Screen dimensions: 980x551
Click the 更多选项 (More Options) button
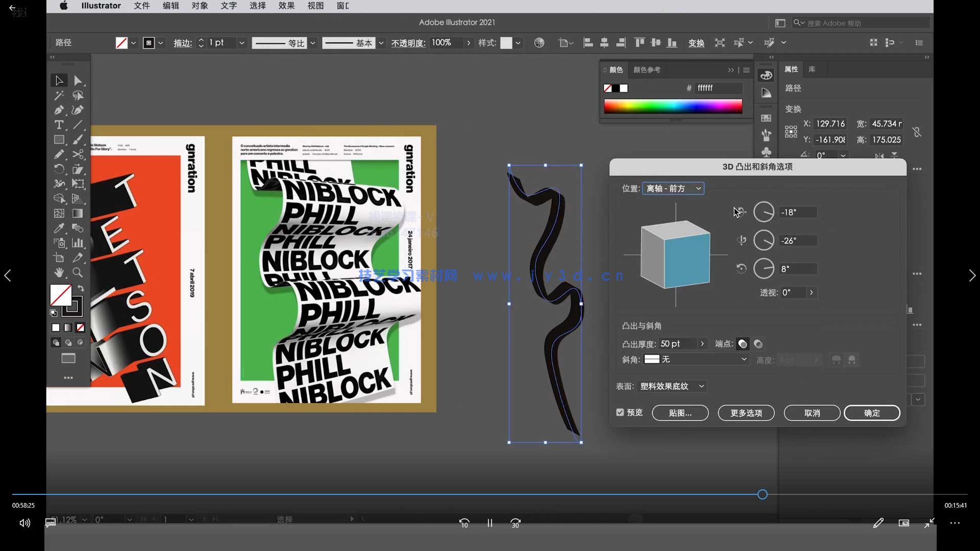tap(746, 413)
